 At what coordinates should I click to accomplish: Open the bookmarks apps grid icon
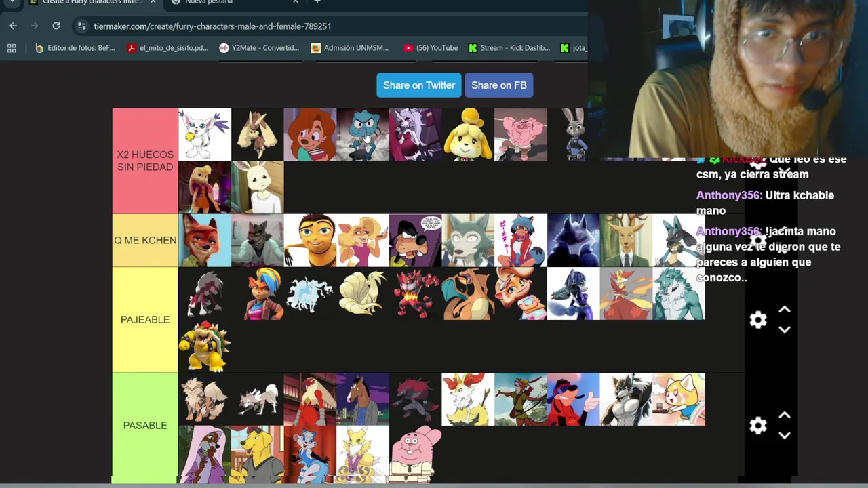pyautogui.click(x=12, y=48)
